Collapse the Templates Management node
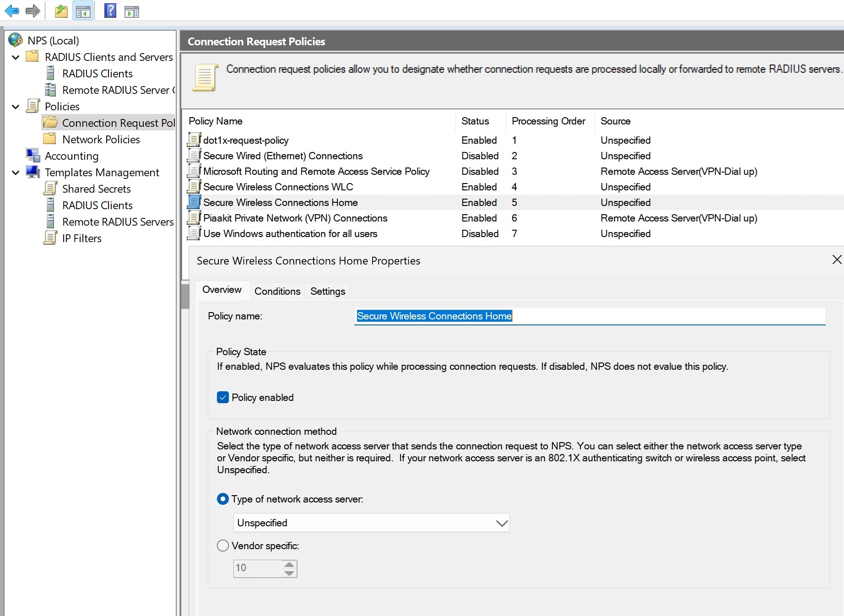 [x=16, y=173]
